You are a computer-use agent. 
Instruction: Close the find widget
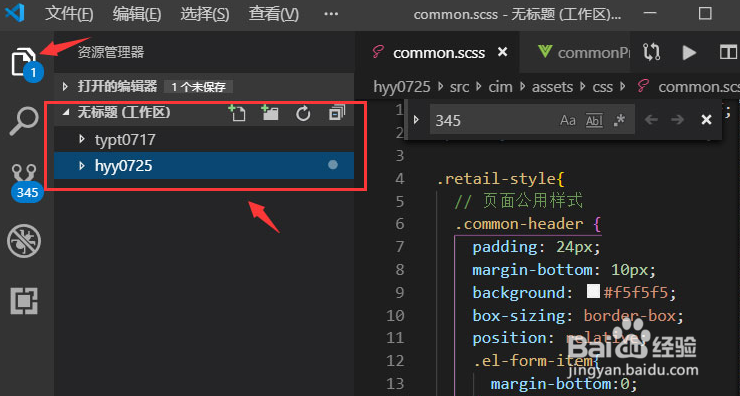pyautogui.click(x=706, y=120)
